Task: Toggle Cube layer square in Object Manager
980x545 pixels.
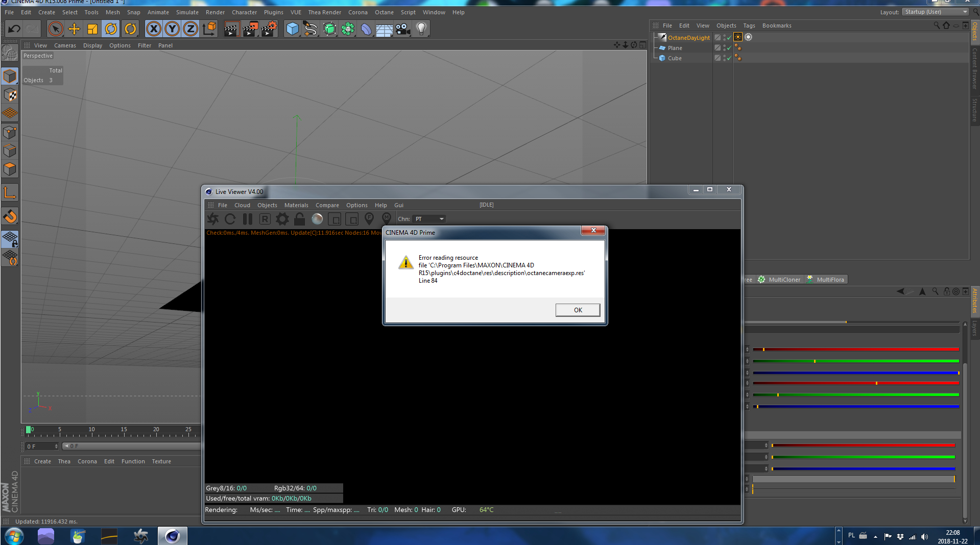Action: point(718,58)
